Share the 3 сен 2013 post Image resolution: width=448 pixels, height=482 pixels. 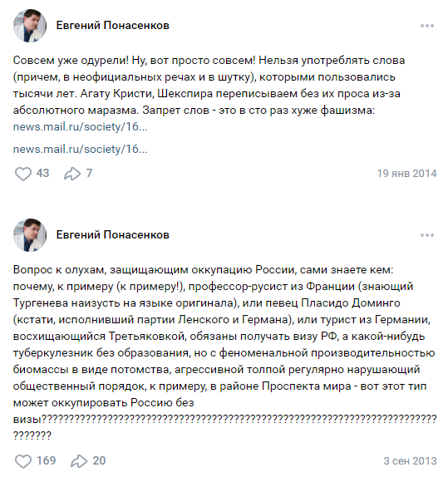(79, 461)
